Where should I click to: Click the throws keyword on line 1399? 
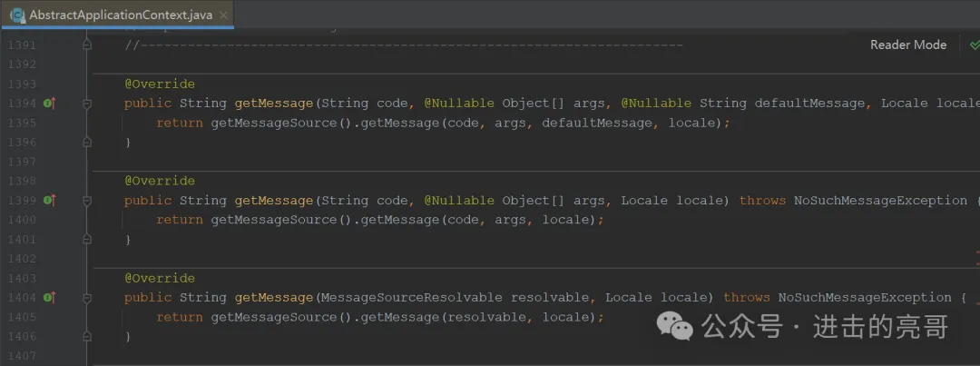click(x=762, y=200)
